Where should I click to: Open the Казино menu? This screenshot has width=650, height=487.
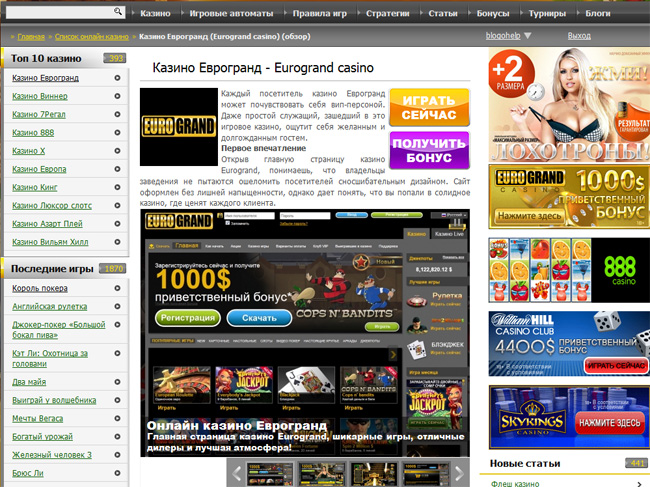(x=155, y=14)
